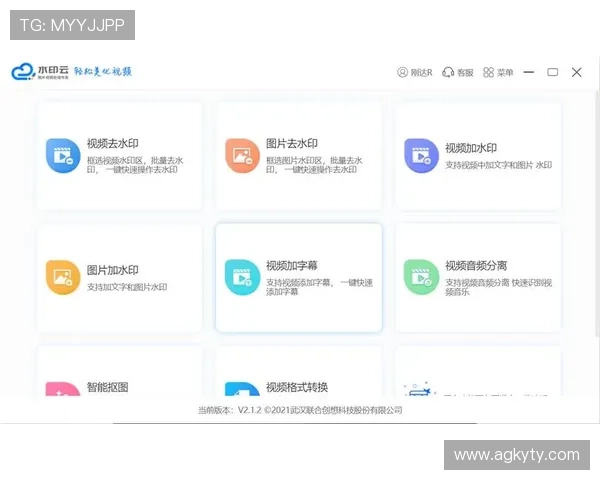Click the 视频加字幕 title text
Screen dimensions: 600x480
pos(292,265)
